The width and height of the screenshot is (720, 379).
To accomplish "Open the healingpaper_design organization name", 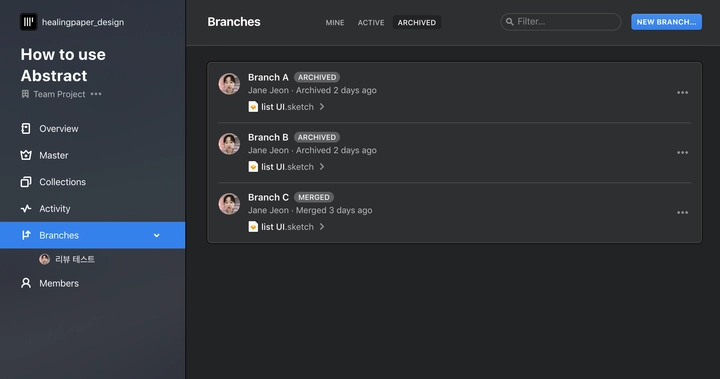I will point(83,22).
